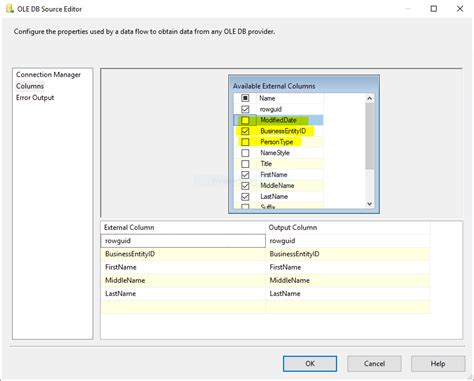474x381 pixels.
Task: Maximize the OLE DB Source Editor window
Action: click(434, 9)
